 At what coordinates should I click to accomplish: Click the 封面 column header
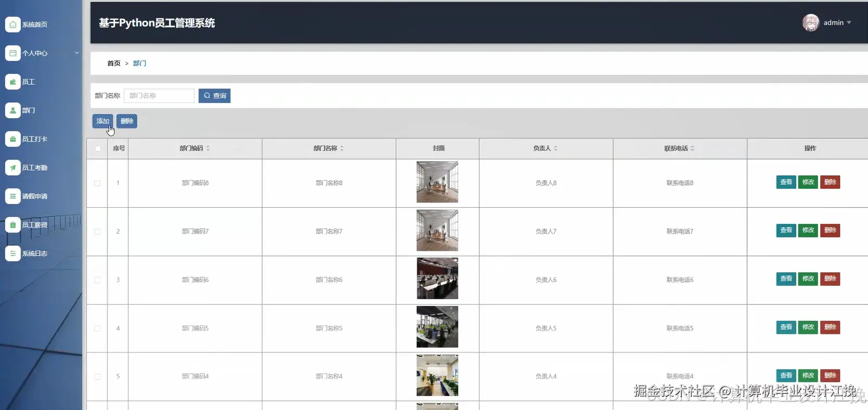pos(438,148)
